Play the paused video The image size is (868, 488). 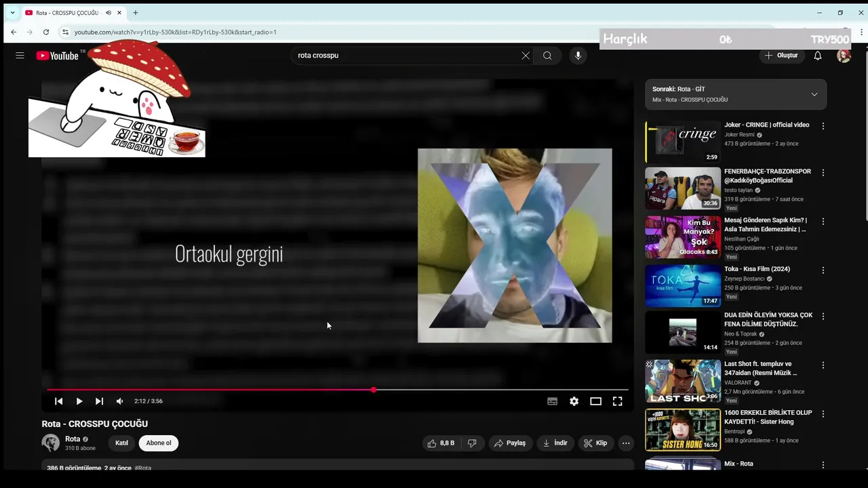pos(79,401)
